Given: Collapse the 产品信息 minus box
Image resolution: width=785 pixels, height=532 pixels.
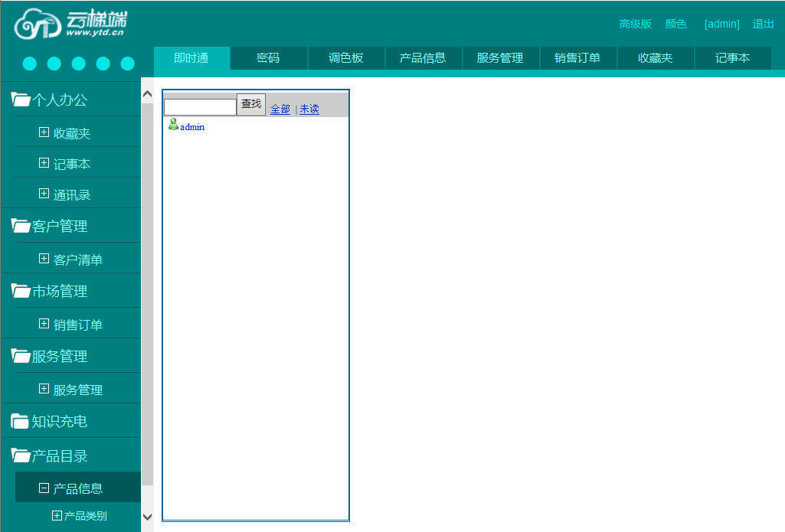Looking at the screenshot, I should 44,488.
